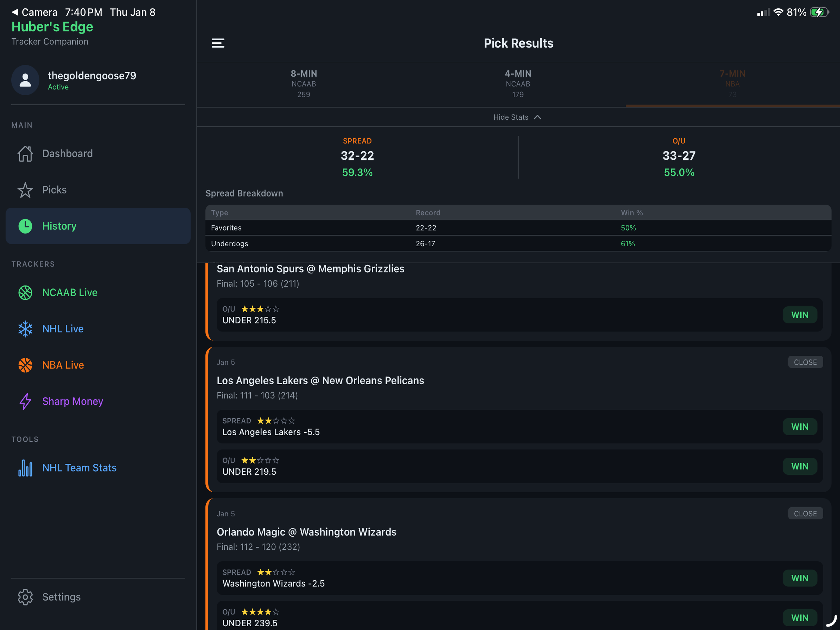Image resolution: width=840 pixels, height=630 pixels.
Task: Open NHL Team Stats bar chart icon
Action: tap(25, 468)
